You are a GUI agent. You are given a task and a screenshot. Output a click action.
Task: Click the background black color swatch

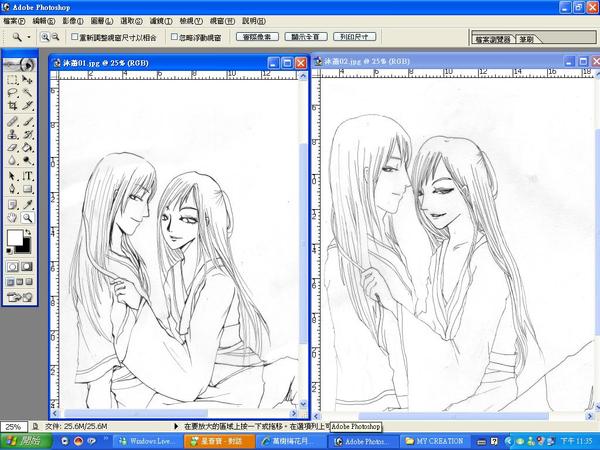click(x=25, y=247)
